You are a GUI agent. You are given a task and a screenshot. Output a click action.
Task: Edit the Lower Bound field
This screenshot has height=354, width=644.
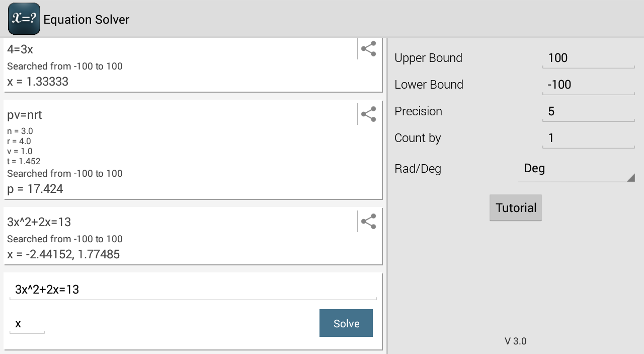(x=588, y=85)
